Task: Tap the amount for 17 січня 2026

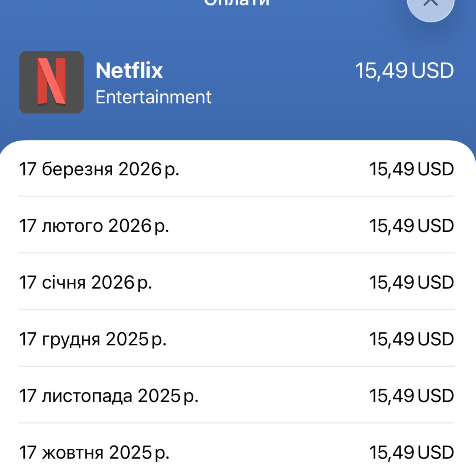Action: tap(411, 283)
